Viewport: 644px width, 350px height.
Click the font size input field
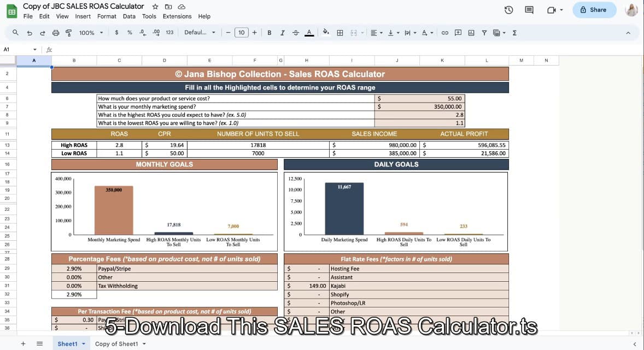click(241, 33)
